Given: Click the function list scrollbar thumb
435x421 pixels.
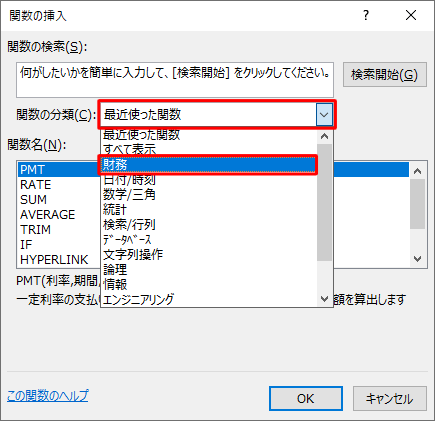Looking at the screenshot, I should coord(417,204).
